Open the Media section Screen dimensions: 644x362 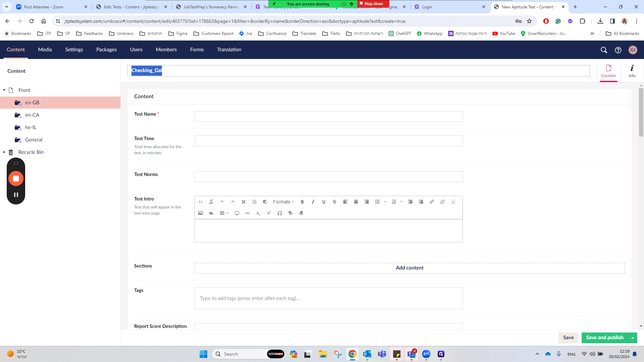tap(45, 50)
